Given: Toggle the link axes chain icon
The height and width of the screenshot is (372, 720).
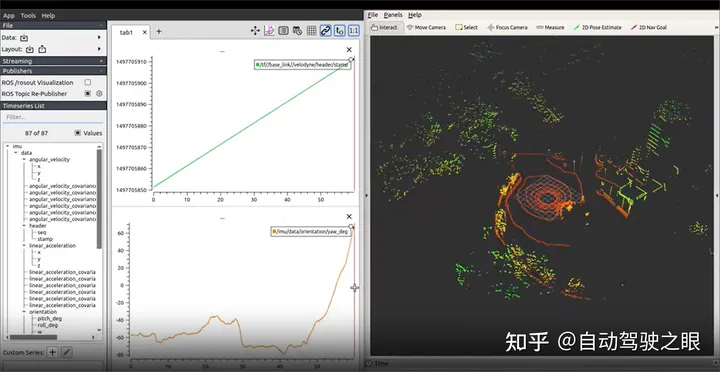Looking at the screenshot, I should (326, 31).
